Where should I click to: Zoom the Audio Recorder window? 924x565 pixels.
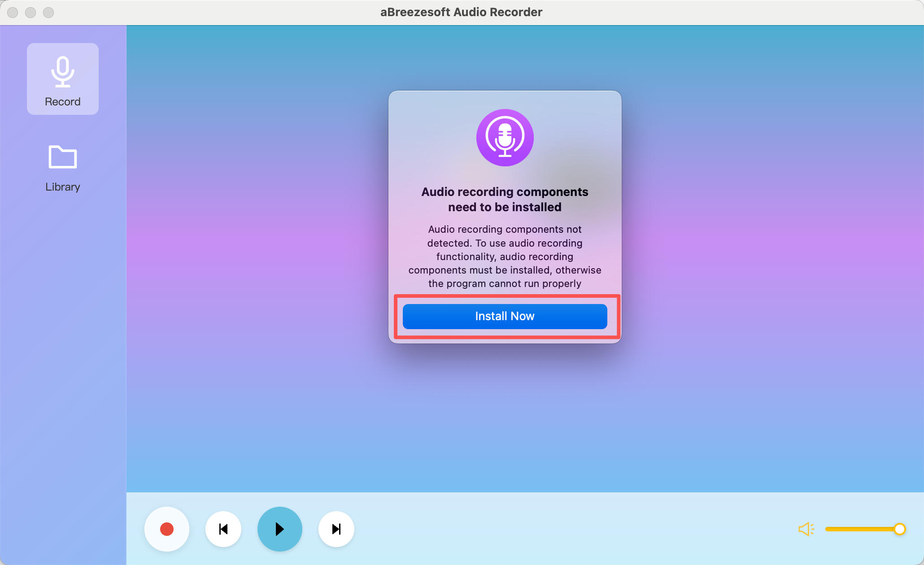pyautogui.click(x=48, y=13)
